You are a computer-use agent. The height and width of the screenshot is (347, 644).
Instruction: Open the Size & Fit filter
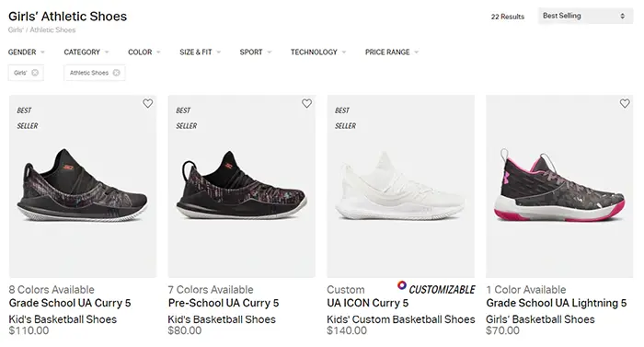(200, 52)
